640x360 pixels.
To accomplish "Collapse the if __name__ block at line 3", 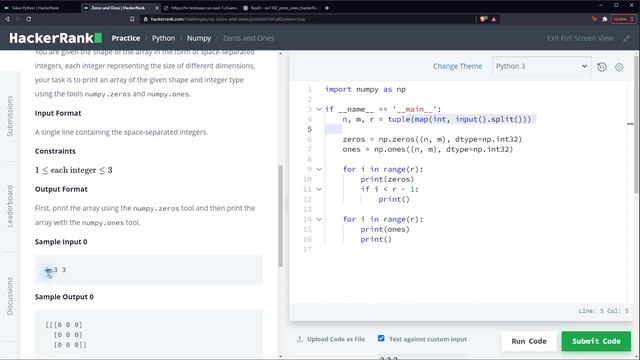I will (x=319, y=109).
